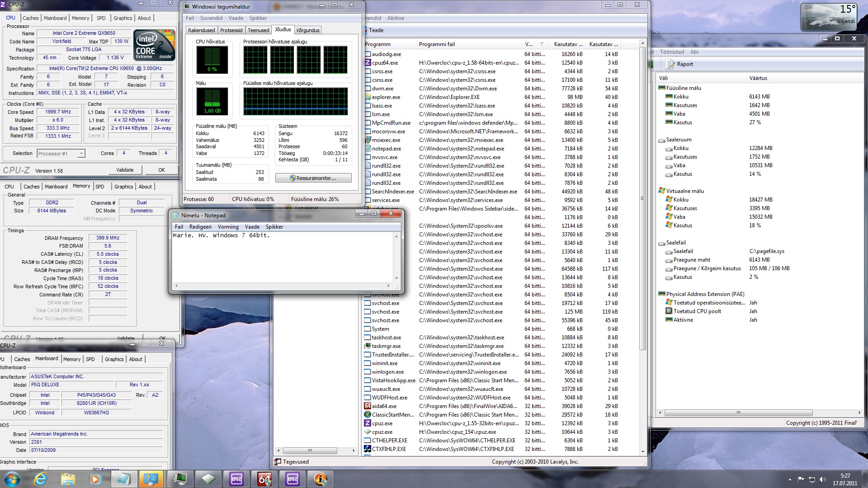Viewport: 868px width, 488px height.
Task: Open Suvandid menu in Task Manager
Action: (x=211, y=18)
